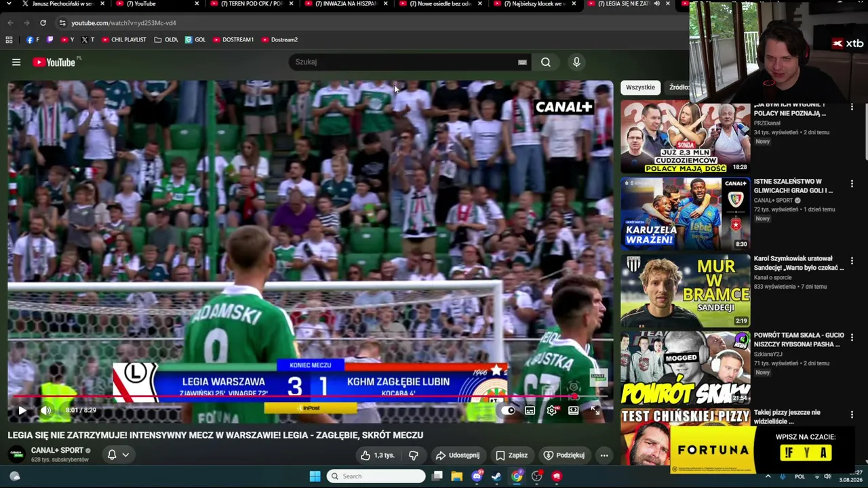The width and height of the screenshot is (868, 488).
Task: Open options menu for 'Karol Szymkowiak' video
Action: 852,261
